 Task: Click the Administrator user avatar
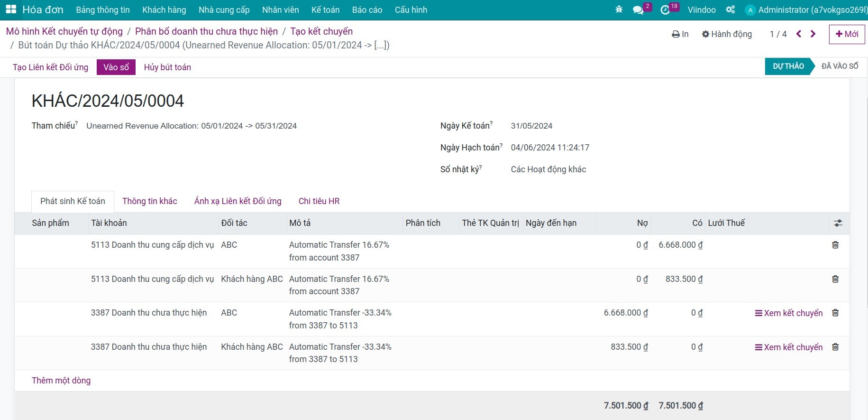pyautogui.click(x=750, y=10)
